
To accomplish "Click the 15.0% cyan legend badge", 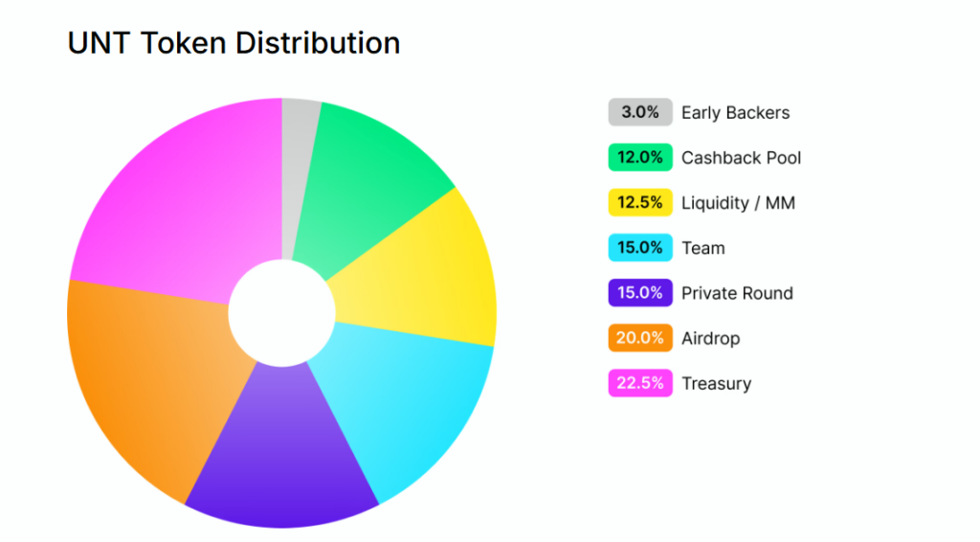I will (640, 247).
